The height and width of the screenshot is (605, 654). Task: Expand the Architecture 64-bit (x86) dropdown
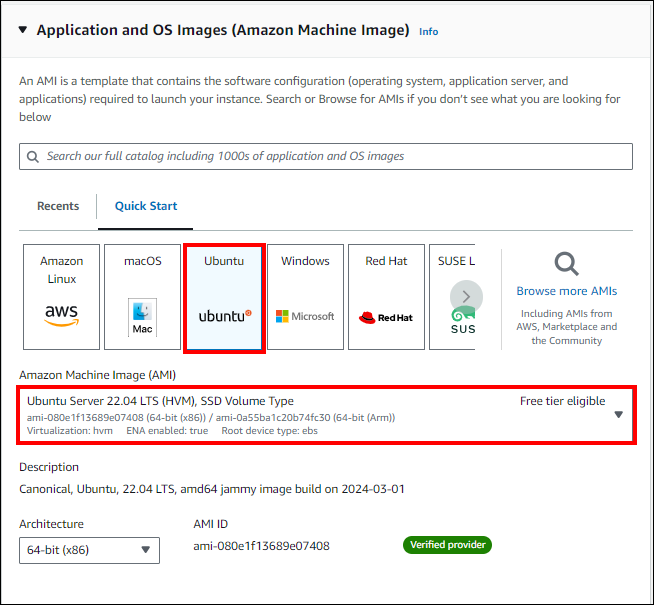point(146,550)
